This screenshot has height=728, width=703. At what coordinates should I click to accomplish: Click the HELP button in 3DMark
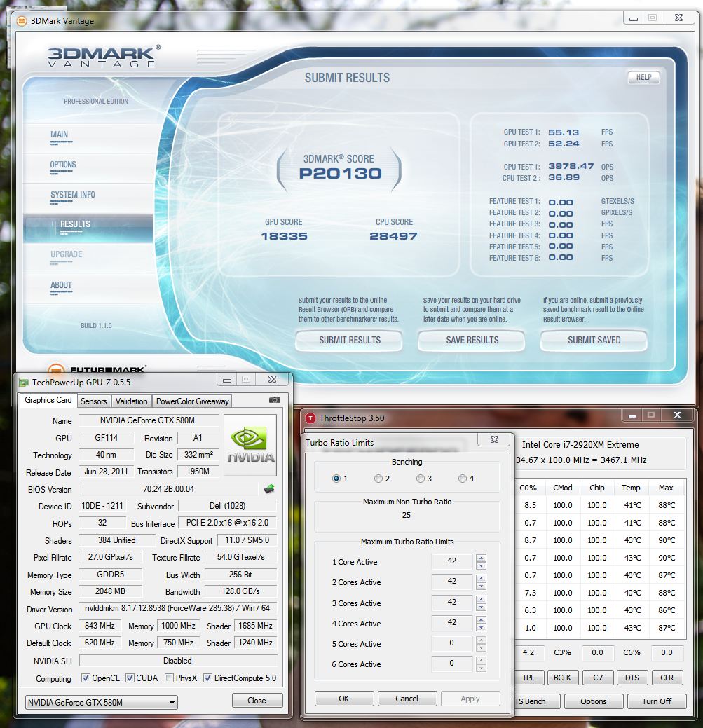coord(643,78)
